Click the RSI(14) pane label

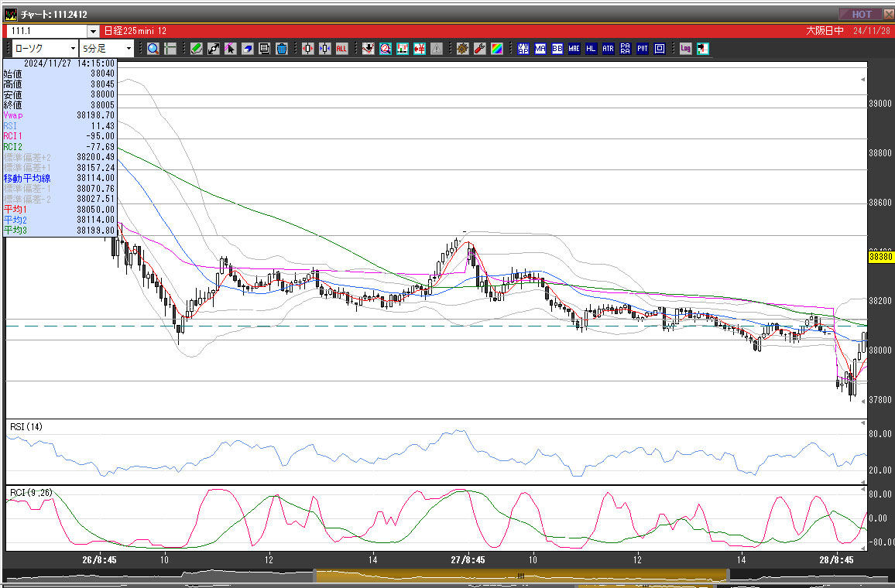pos(26,426)
